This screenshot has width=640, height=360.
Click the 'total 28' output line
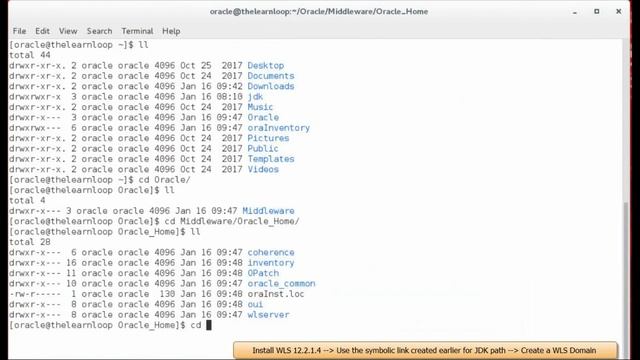pos(30,242)
